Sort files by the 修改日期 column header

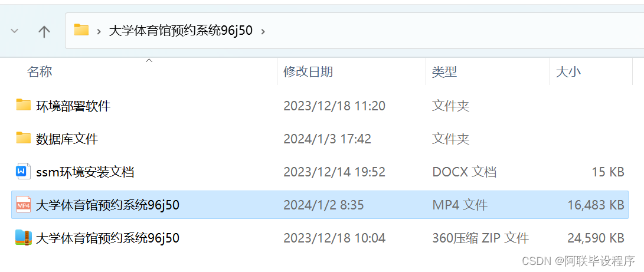(x=308, y=72)
